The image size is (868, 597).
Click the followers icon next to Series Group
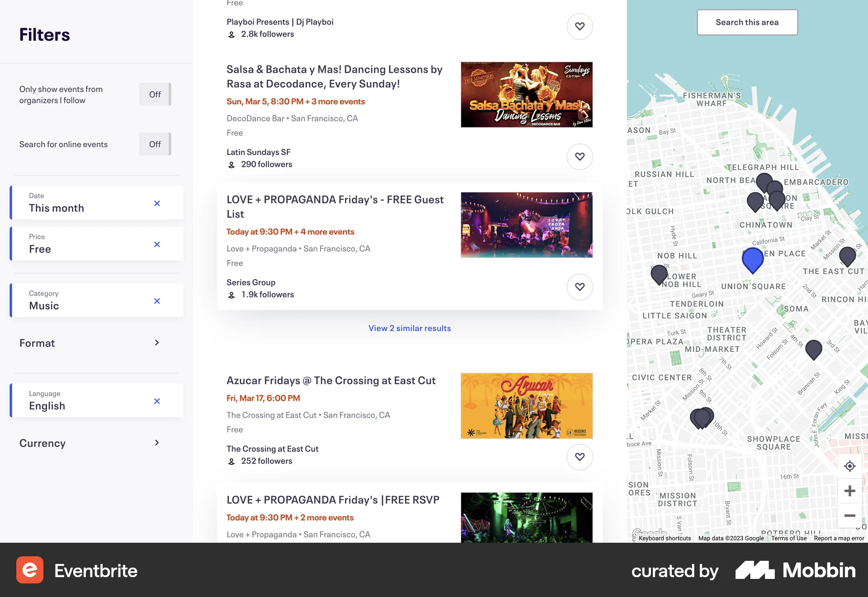pyautogui.click(x=232, y=294)
